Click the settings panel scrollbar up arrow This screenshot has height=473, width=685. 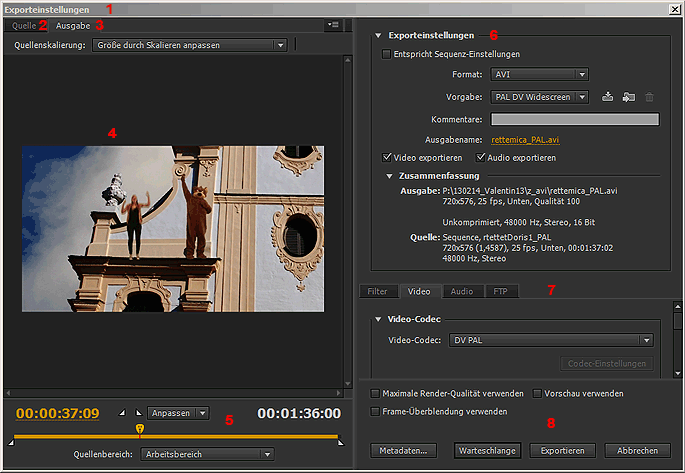click(x=678, y=306)
